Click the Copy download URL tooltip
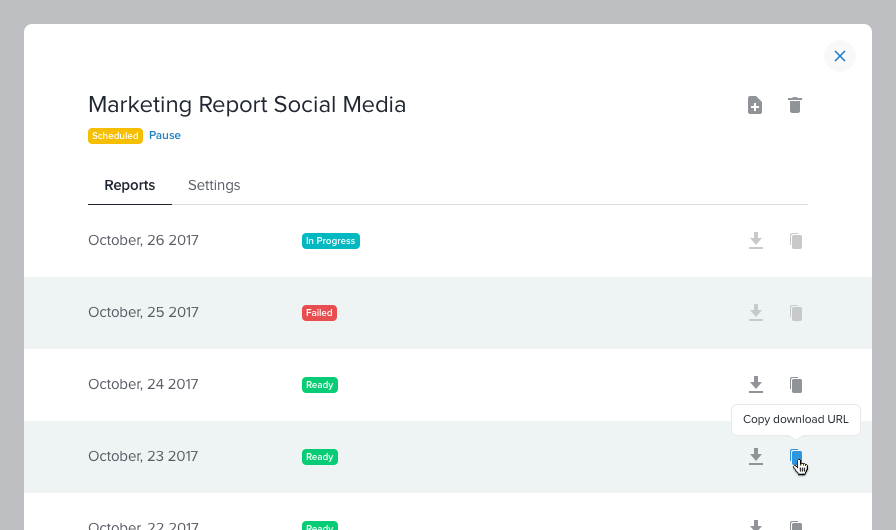The height and width of the screenshot is (530, 896). click(795, 419)
